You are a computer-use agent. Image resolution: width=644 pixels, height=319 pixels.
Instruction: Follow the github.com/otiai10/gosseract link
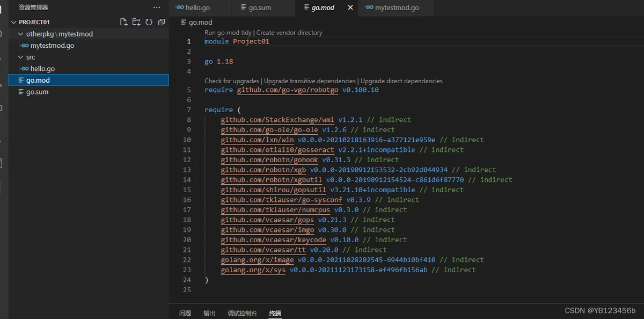(277, 150)
